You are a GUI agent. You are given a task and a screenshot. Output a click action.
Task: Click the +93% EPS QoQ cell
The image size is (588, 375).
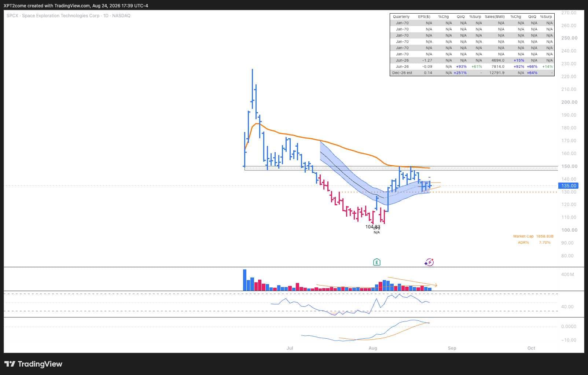[x=461, y=67]
